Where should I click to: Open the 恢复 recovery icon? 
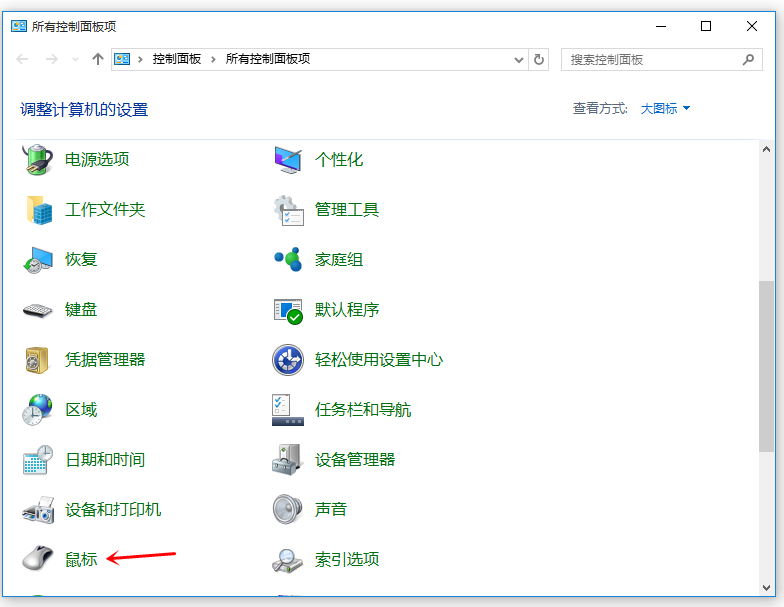pyautogui.click(x=38, y=260)
